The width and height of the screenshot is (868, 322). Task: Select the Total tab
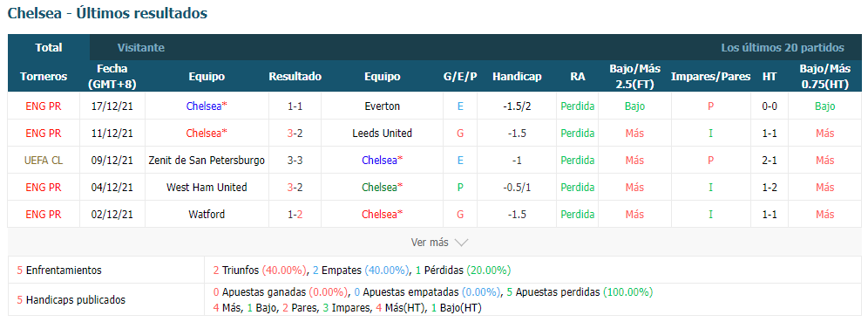click(x=49, y=48)
